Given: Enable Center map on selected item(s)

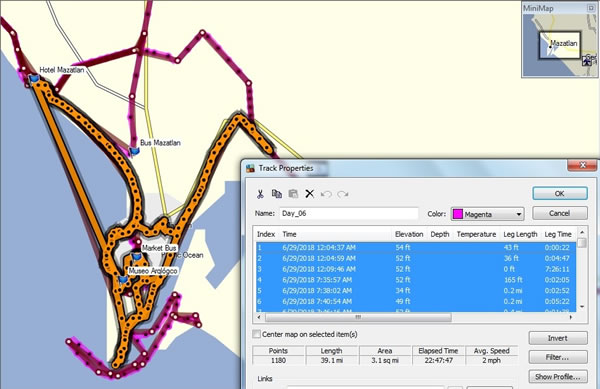Looking at the screenshot, I should [256, 334].
